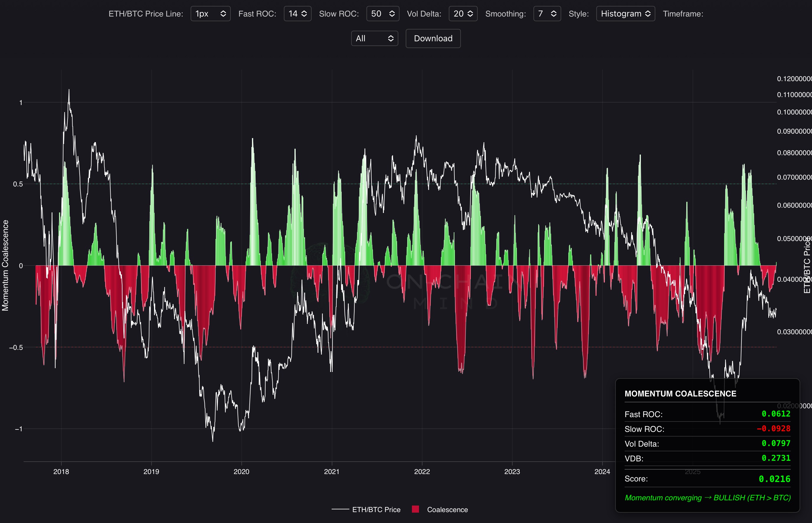Open the Timeframe 'All' dropdown
The width and height of the screenshot is (812, 523).
pyautogui.click(x=374, y=38)
